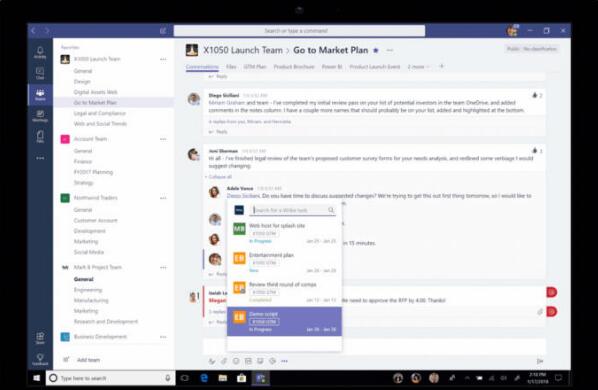598x390 pixels.
Task: Open more options for X1050 Launch Team
Action: coord(163,59)
